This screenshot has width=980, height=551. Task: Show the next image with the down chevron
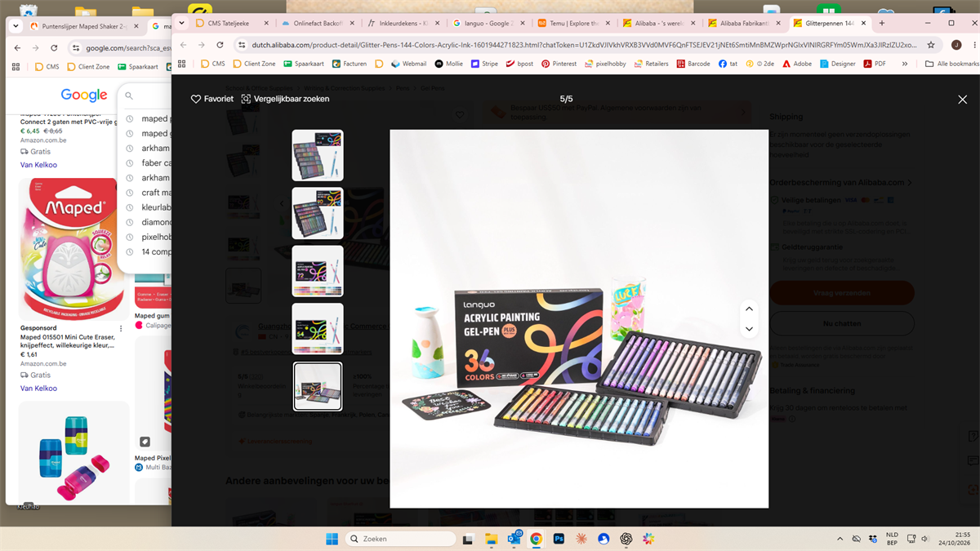click(x=749, y=329)
